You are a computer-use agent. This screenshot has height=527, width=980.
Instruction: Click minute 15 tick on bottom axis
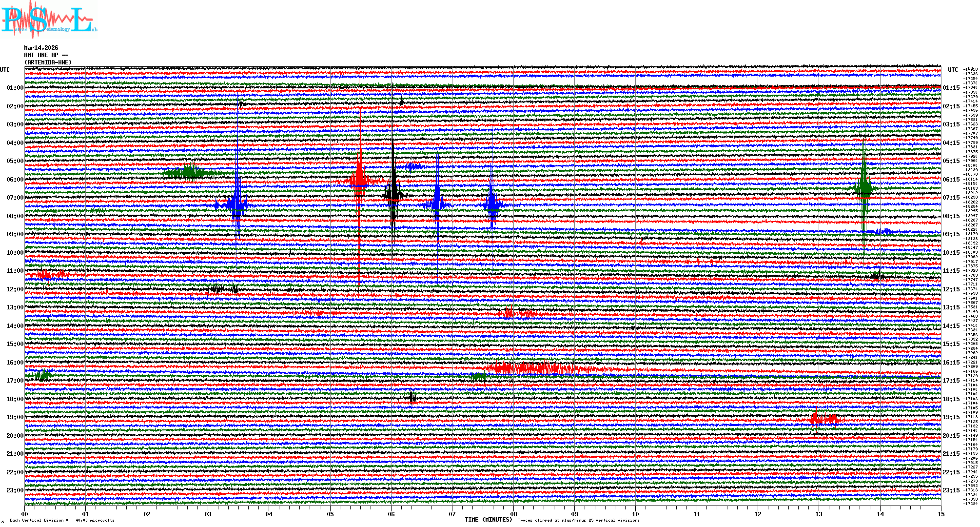click(941, 514)
